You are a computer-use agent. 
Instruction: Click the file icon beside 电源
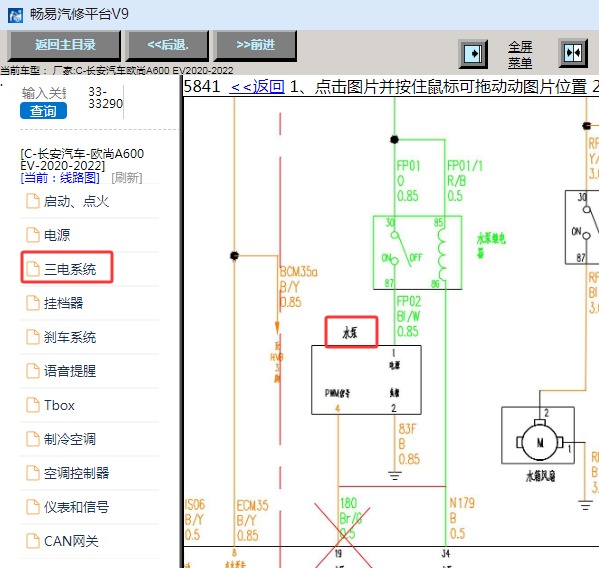(x=33, y=235)
